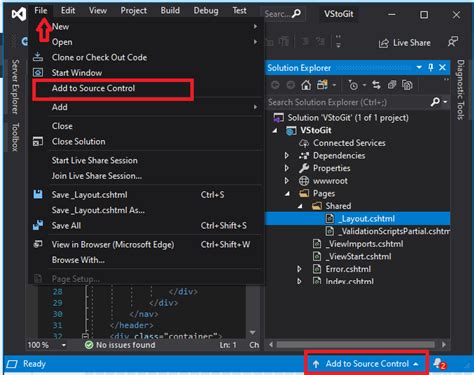The width and height of the screenshot is (474, 375).
Task: Click Add to Source Control in status bar
Action: (x=366, y=364)
